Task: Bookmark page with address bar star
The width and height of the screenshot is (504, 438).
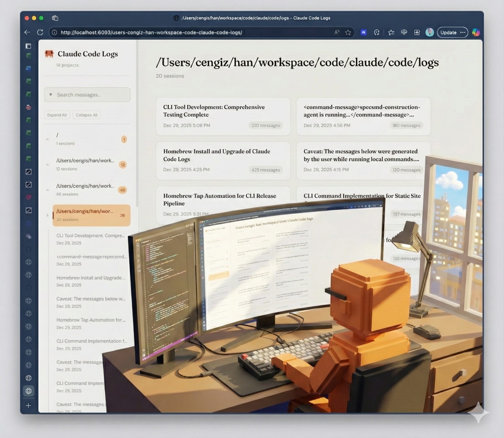Action: click(348, 32)
